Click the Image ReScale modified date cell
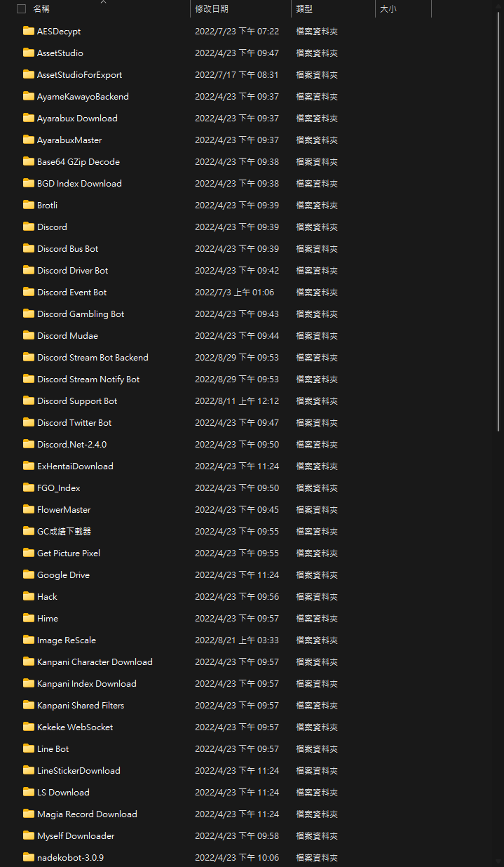This screenshot has height=867, width=504. coord(236,640)
